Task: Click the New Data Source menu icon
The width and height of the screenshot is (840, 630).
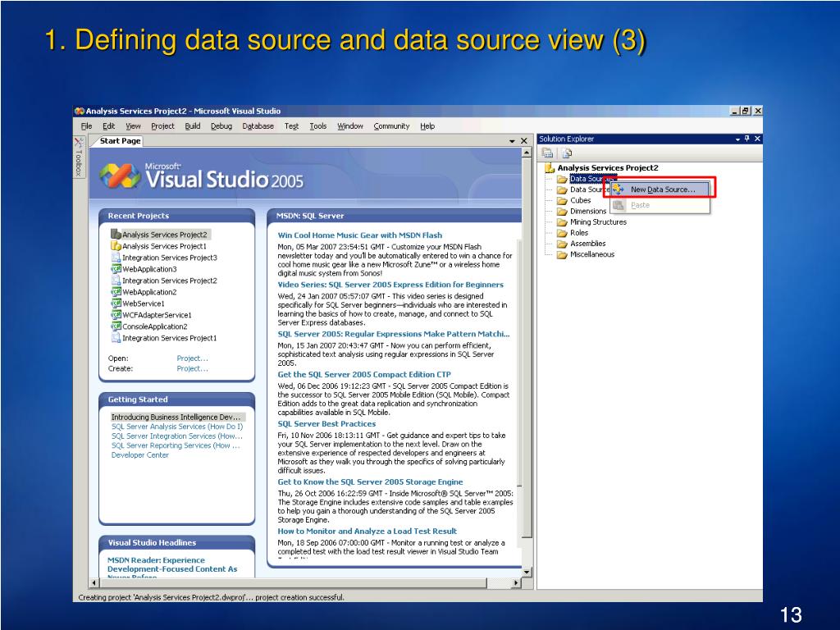Action: point(619,189)
